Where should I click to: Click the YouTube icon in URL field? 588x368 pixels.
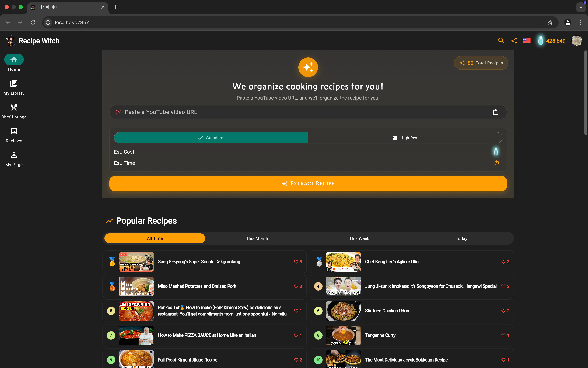point(119,112)
